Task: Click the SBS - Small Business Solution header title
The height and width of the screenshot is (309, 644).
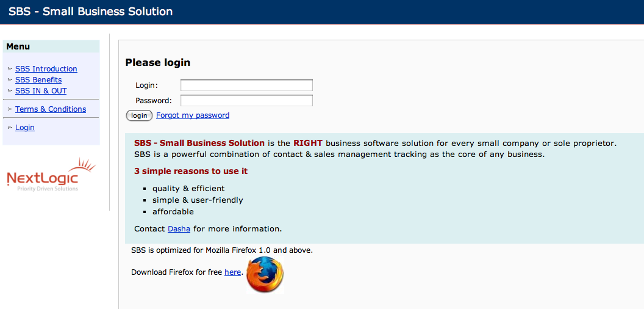Action: (x=90, y=11)
